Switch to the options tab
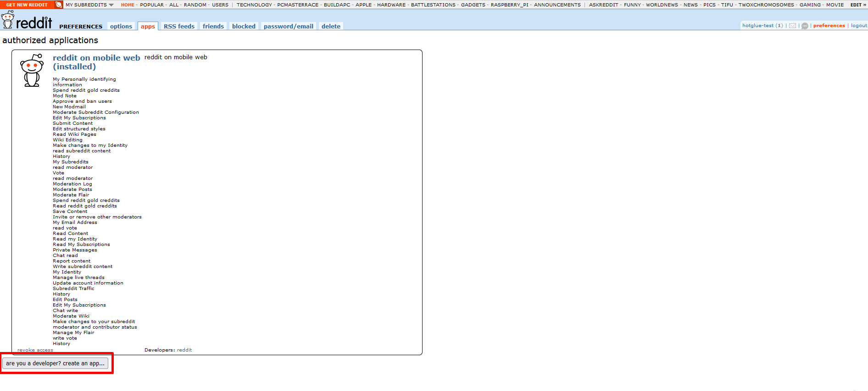 [x=121, y=26]
